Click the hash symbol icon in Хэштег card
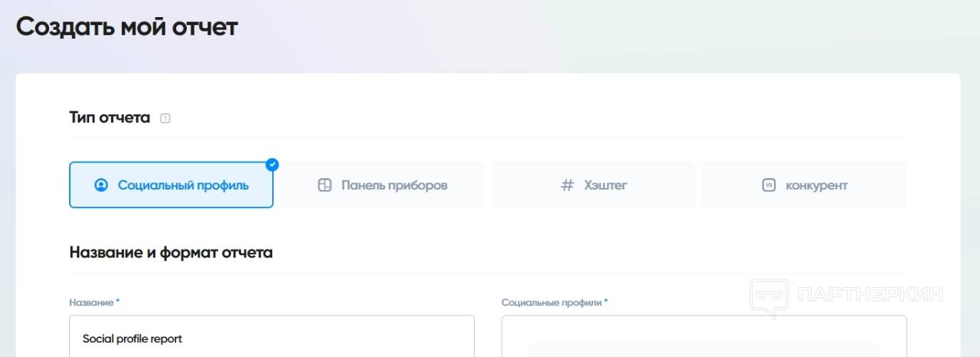 coord(567,185)
